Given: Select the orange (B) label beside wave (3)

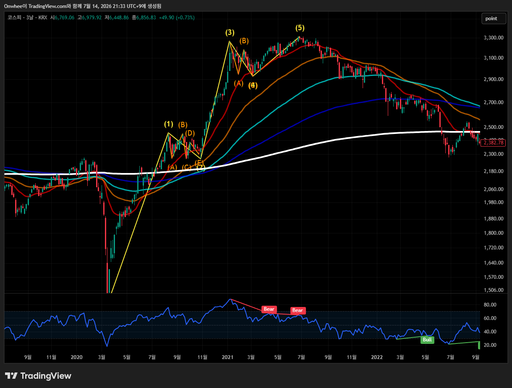Looking at the screenshot, I should [244, 41].
